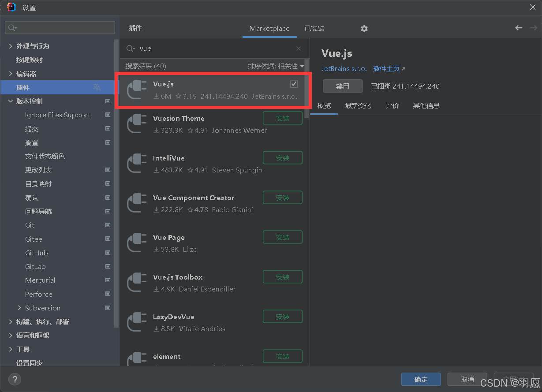Open the 最新变化 tab
The width and height of the screenshot is (542, 392).
point(358,105)
